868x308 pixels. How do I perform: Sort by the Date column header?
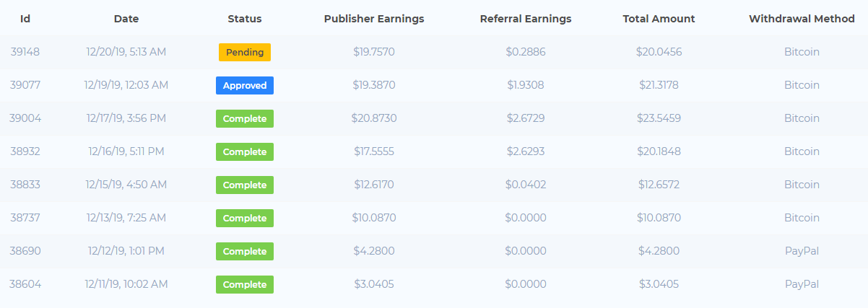point(126,19)
